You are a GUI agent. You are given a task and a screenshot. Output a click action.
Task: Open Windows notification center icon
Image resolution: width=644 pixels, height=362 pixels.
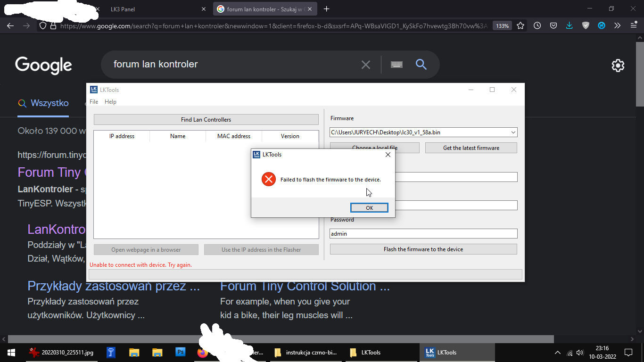pos(628,352)
